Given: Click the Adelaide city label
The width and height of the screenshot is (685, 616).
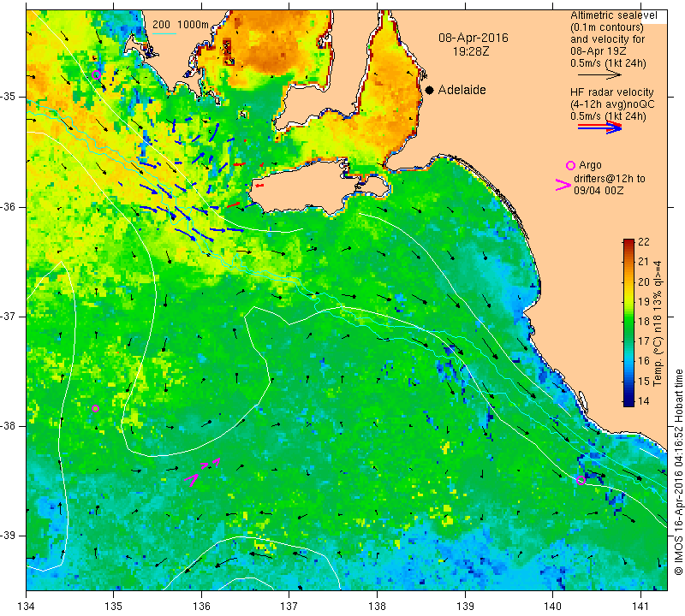Looking at the screenshot, I should [462, 90].
